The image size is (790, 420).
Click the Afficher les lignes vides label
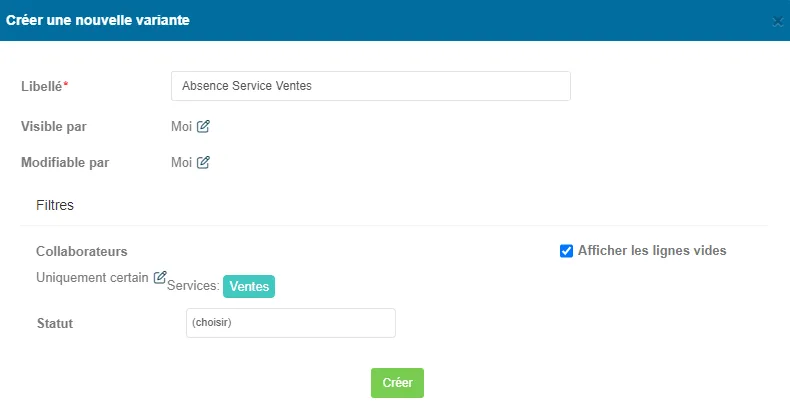coord(652,250)
